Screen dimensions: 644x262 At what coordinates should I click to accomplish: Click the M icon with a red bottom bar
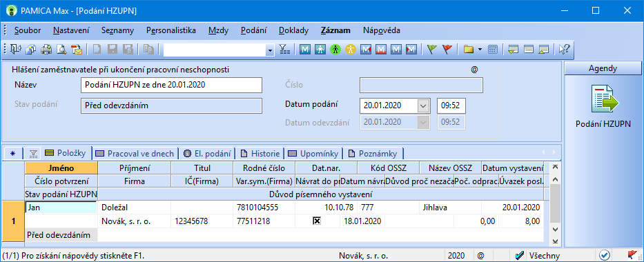(381, 50)
